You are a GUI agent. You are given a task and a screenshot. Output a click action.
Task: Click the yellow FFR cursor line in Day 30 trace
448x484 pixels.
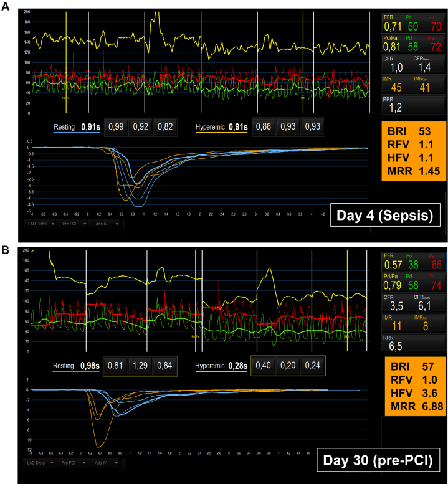click(347, 301)
